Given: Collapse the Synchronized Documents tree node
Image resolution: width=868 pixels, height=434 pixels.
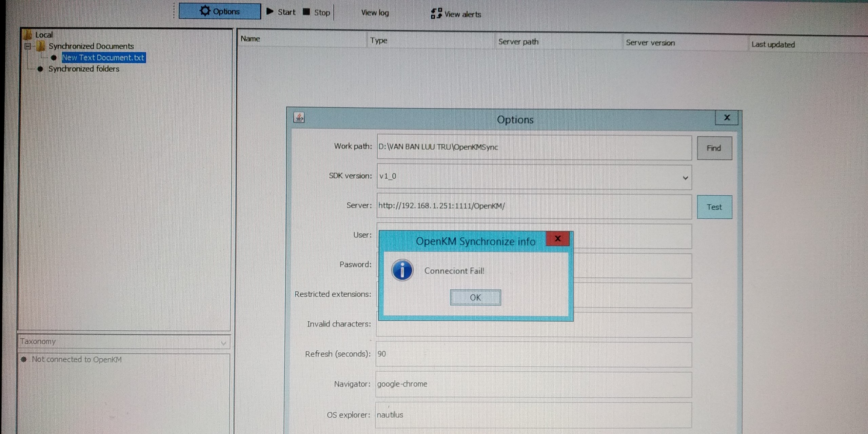Looking at the screenshot, I should 28,46.
